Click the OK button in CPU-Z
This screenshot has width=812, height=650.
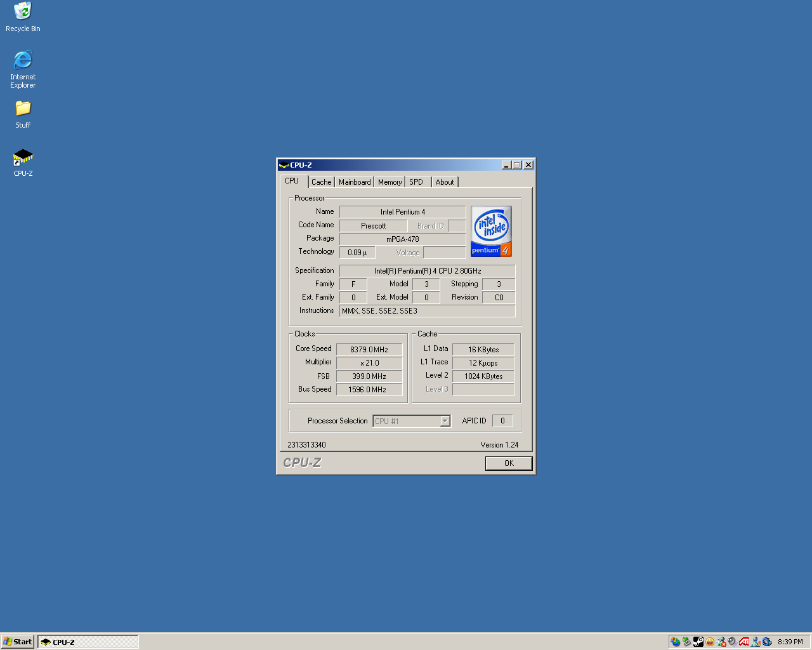coord(509,463)
